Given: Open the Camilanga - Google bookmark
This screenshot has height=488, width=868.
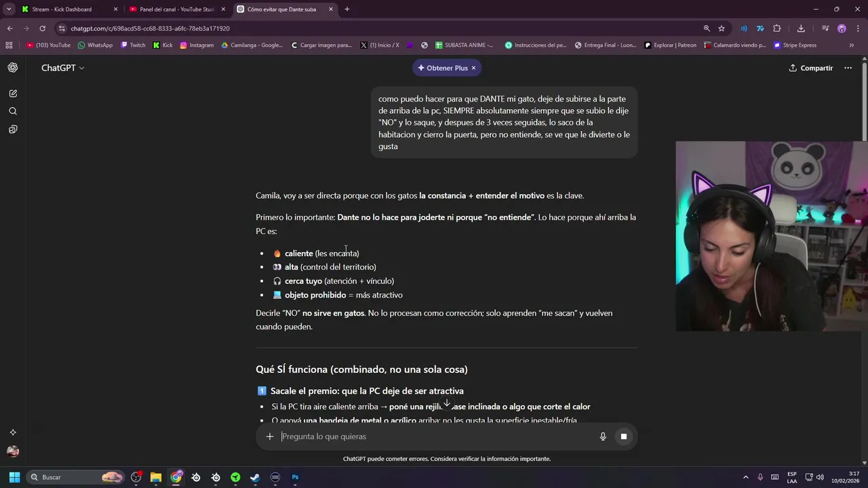Looking at the screenshot, I should tap(252, 45).
